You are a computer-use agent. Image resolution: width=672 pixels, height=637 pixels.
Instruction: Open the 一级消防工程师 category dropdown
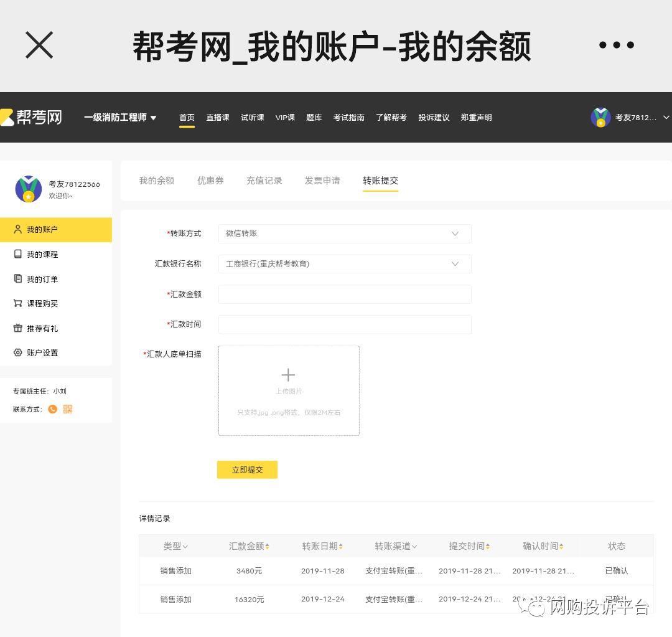click(120, 117)
